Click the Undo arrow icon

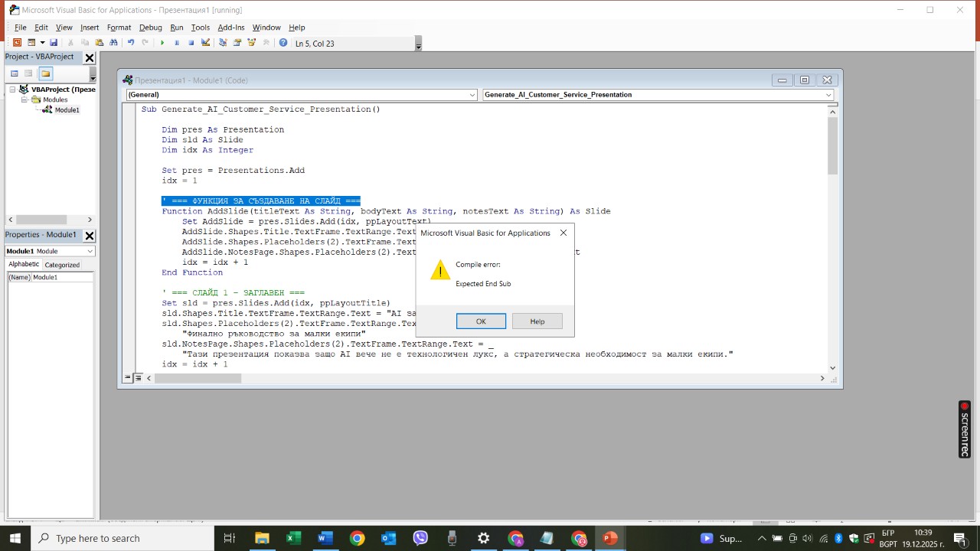click(131, 43)
